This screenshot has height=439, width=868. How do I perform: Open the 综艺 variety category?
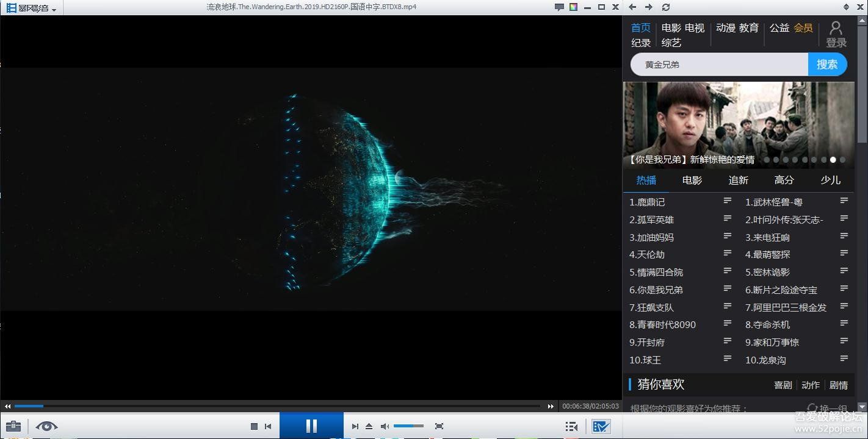671,43
